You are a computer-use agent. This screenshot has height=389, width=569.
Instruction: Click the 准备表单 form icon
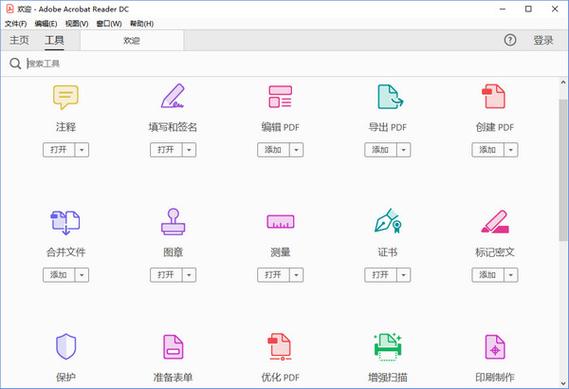click(173, 347)
